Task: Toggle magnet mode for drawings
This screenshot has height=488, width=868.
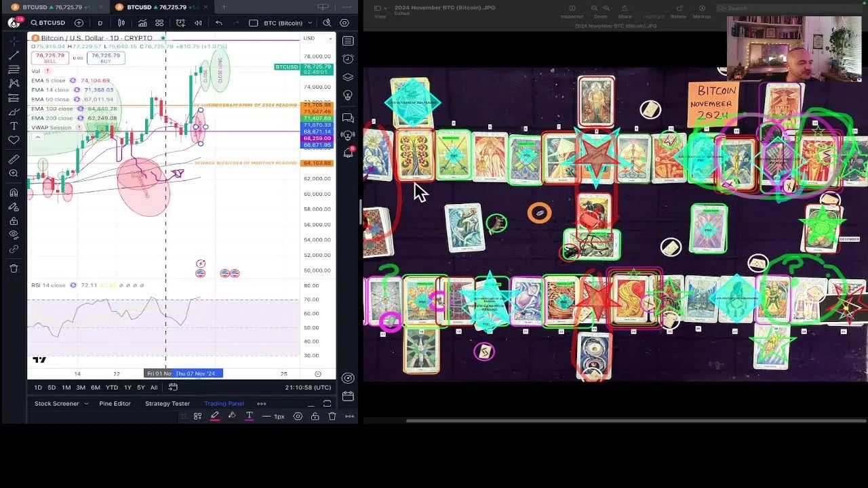Action: [14, 192]
